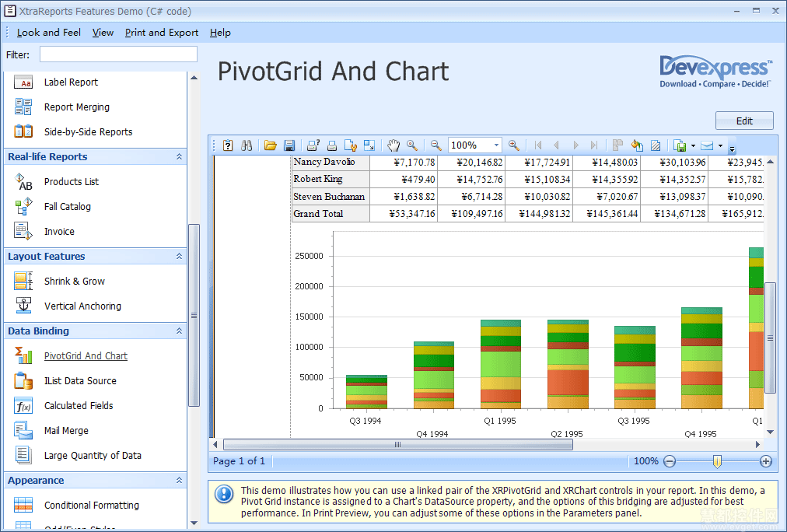Screen dimensions: 787x532
Task: Click the Mail Merge icon
Action: (x=23, y=431)
